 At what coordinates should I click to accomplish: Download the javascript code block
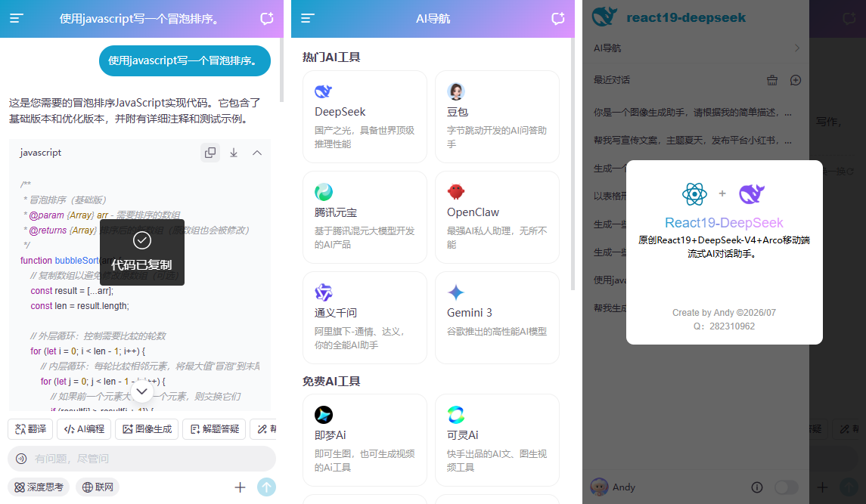(234, 153)
